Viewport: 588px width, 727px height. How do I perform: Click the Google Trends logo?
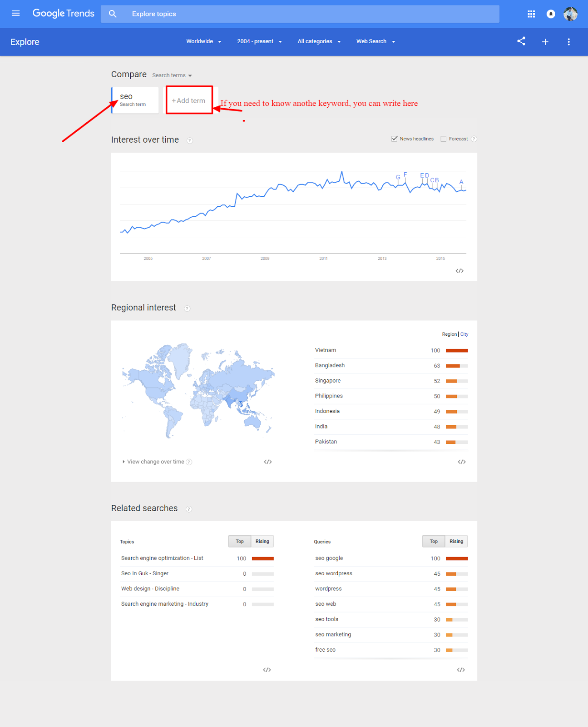(63, 14)
